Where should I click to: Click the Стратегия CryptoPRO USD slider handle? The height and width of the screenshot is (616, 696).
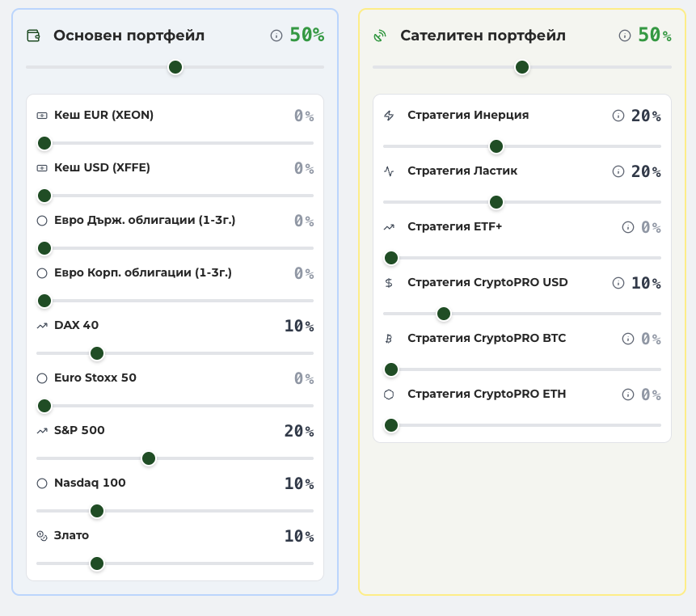pyautogui.click(x=444, y=314)
